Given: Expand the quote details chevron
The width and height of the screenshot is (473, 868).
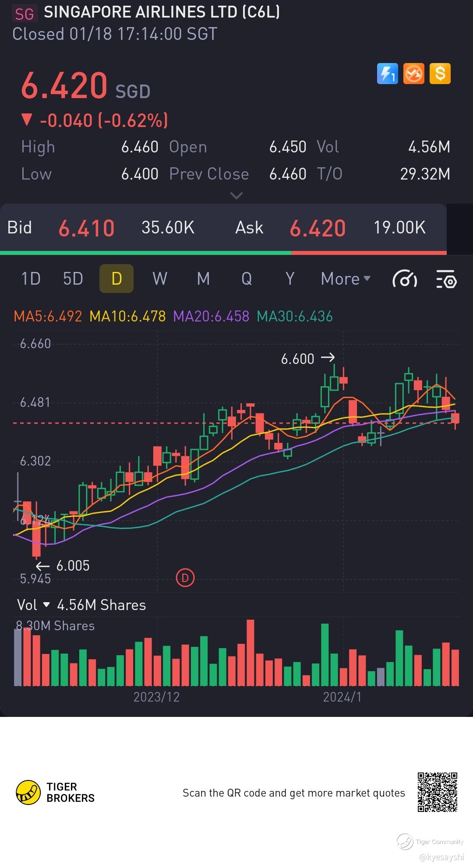Looking at the screenshot, I should pos(236,195).
